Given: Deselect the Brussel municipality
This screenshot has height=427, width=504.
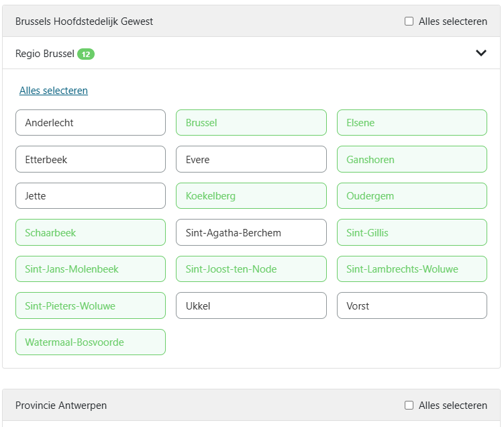Looking at the screenshot, I should (x=251, y=123).
